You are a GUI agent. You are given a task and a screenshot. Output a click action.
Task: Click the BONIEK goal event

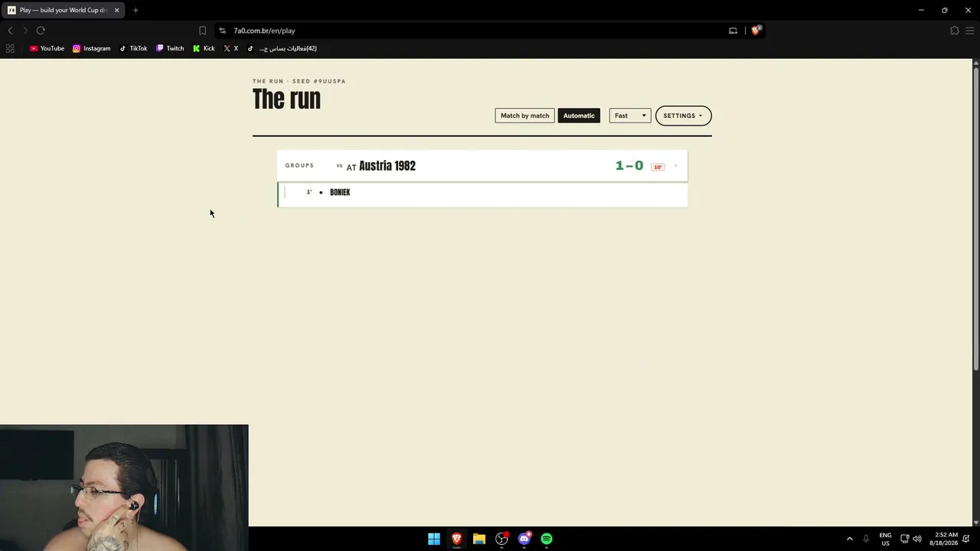(x=340, y=192)
